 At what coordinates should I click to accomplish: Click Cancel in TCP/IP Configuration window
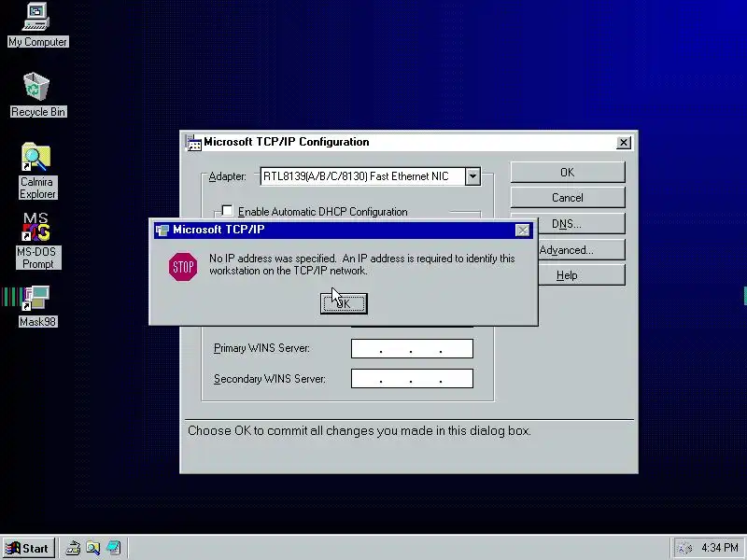(x=568, y=198)
